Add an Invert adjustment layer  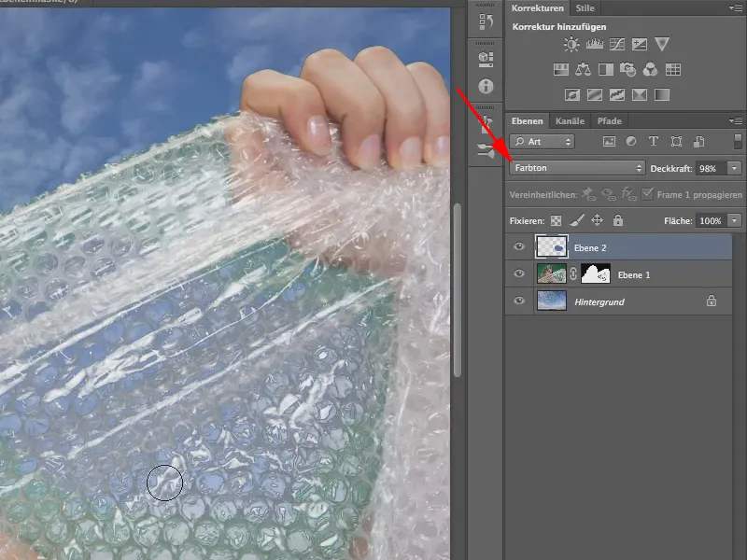point(572,95)
